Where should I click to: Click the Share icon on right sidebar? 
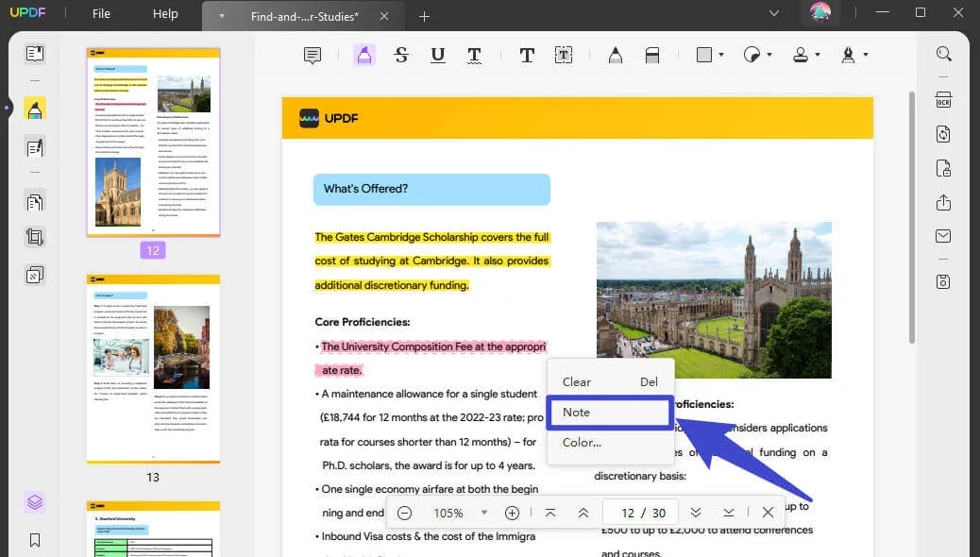pyautogui.click(x=942, y=201)
